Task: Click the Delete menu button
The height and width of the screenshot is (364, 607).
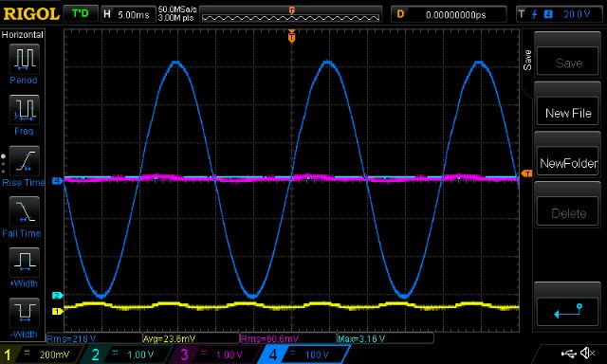Action: [568, 212]
